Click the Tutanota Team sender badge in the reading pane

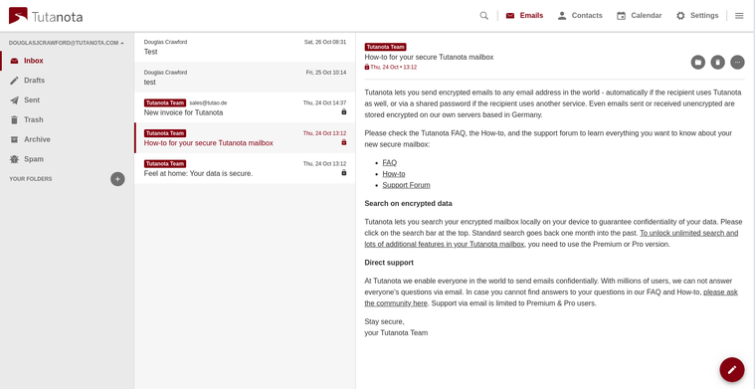(x=385, y=47)
